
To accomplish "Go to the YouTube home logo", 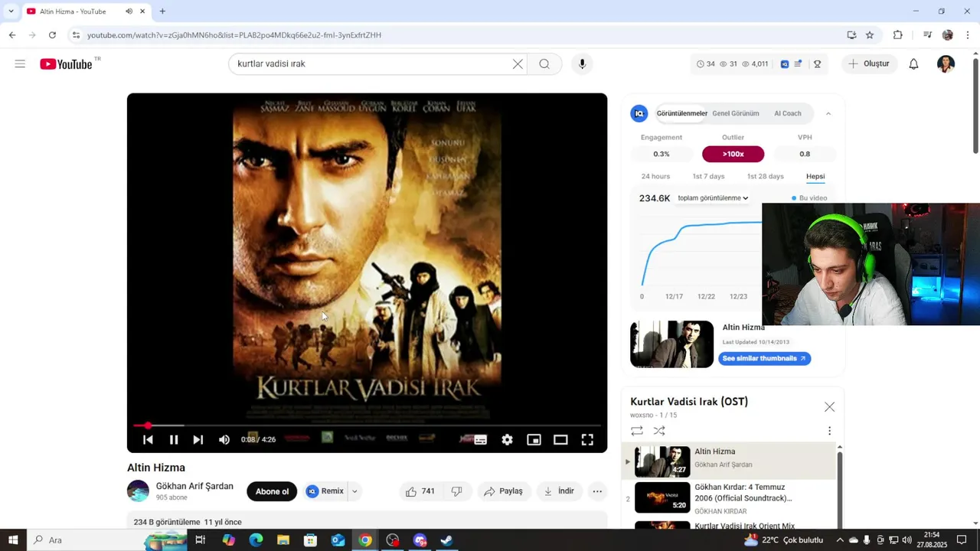I will [x=67, y=64].
